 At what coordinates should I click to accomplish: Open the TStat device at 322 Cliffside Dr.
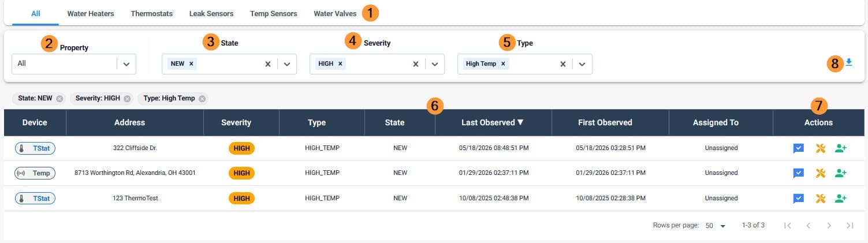click(x=35, y=148)
